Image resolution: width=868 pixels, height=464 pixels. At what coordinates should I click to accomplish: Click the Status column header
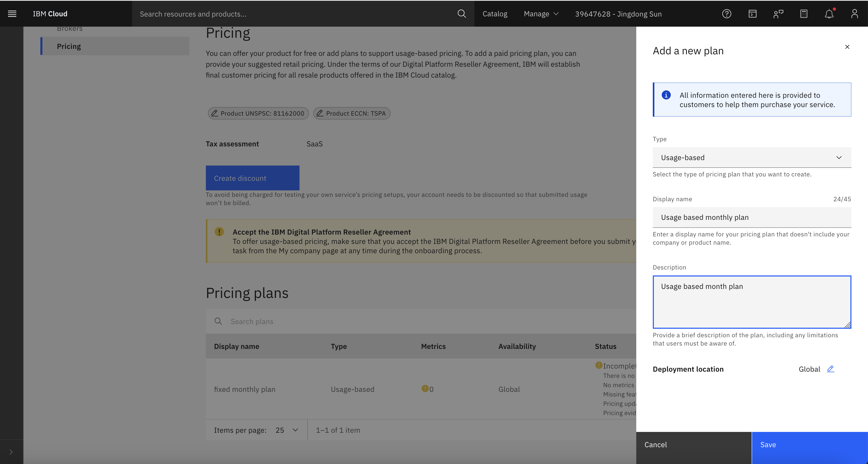pyautogui.click(x=605, y=346)
